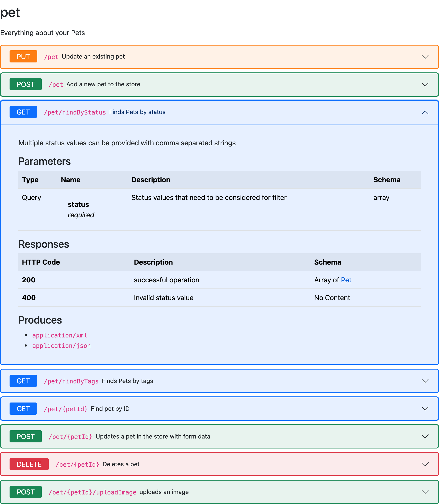Click the orange PUT method badge
The height and width of the screenshot is (504, 439).
coord(23,57)
